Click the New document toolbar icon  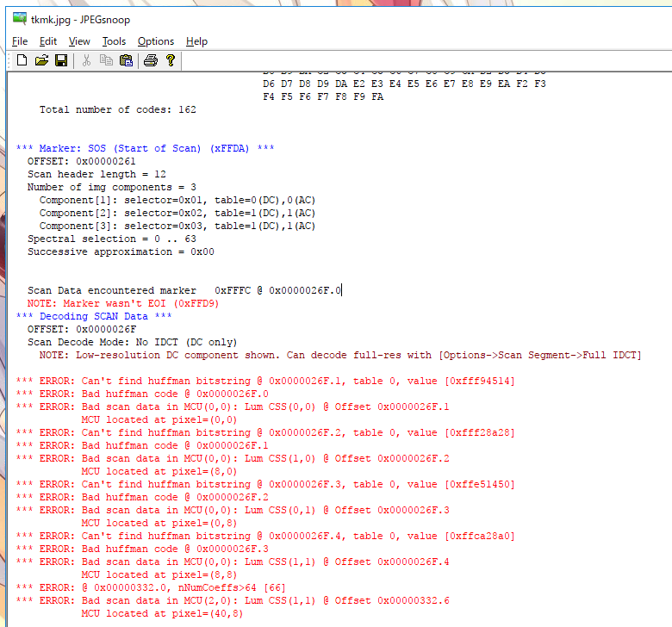(x=22, y=60)
